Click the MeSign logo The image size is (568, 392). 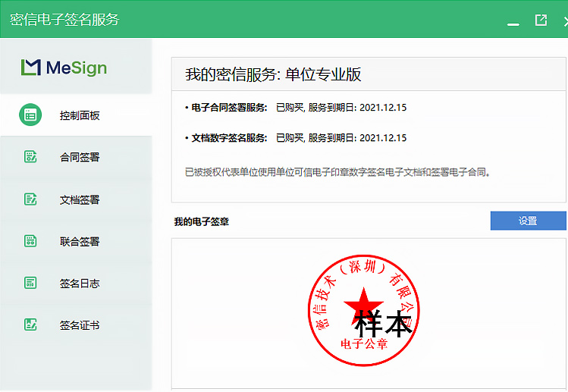64,68
